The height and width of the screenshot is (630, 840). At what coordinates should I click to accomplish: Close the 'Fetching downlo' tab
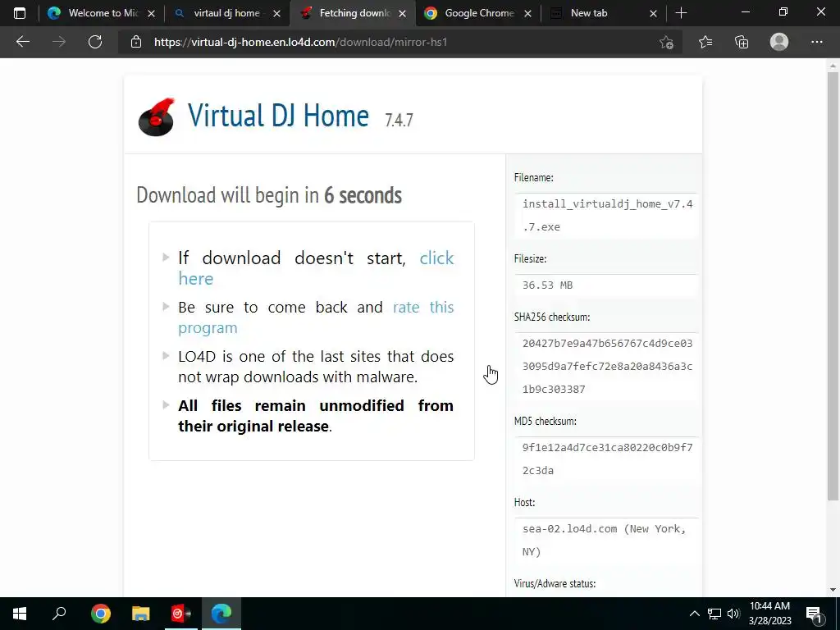[x=402, y=13]
